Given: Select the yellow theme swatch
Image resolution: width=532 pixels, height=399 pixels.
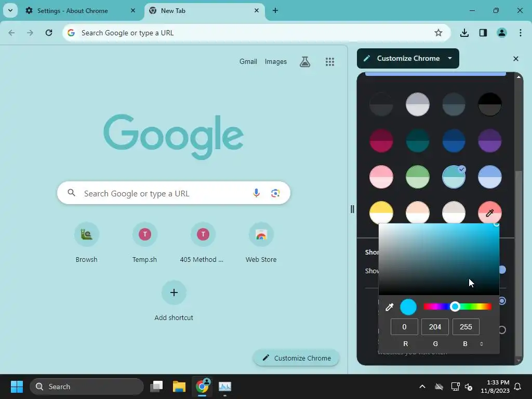Looking at the screenshot, I should click(381, 212).
